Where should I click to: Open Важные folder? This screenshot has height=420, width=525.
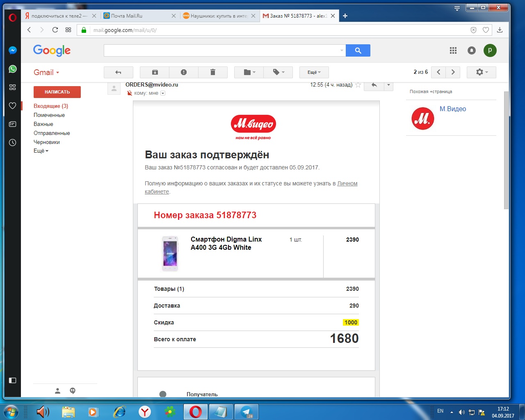coord(43,124)
